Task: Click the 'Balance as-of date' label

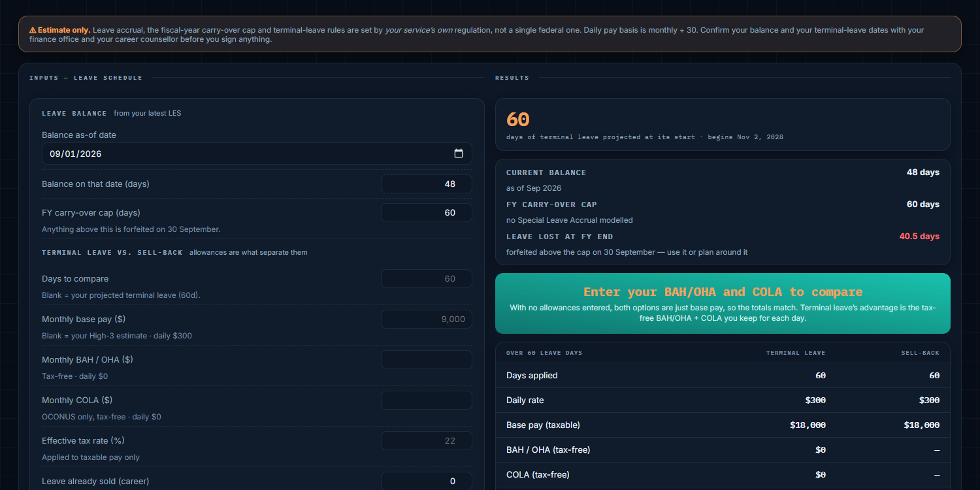Action: [x=79, y=135]
